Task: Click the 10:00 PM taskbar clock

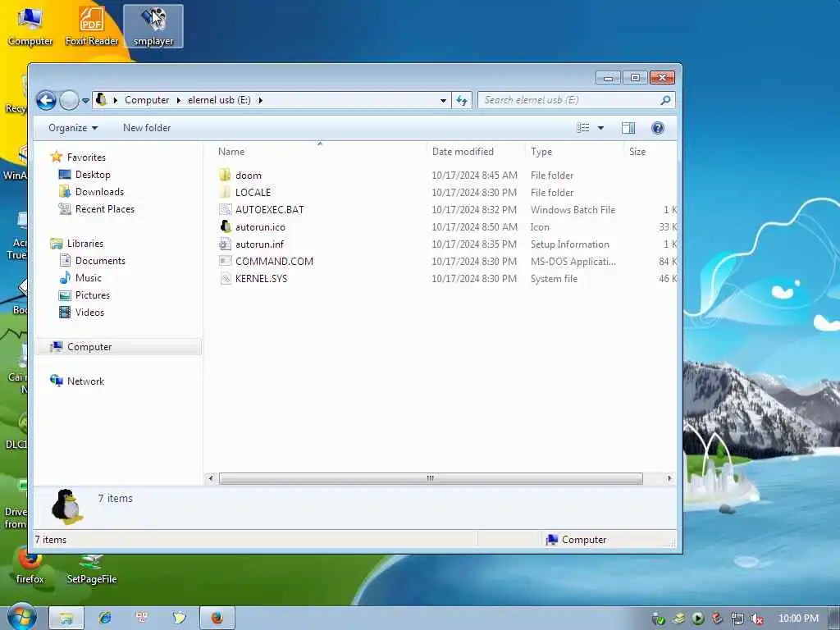Action: tap(798, 619)
